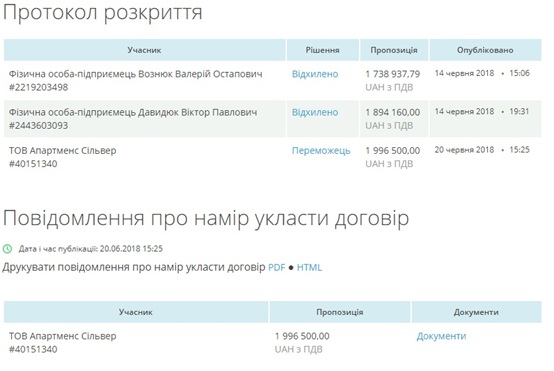Click the Протокол розкриття heading
The width and height of the screenshot is (554, 371).
point(102,13)
